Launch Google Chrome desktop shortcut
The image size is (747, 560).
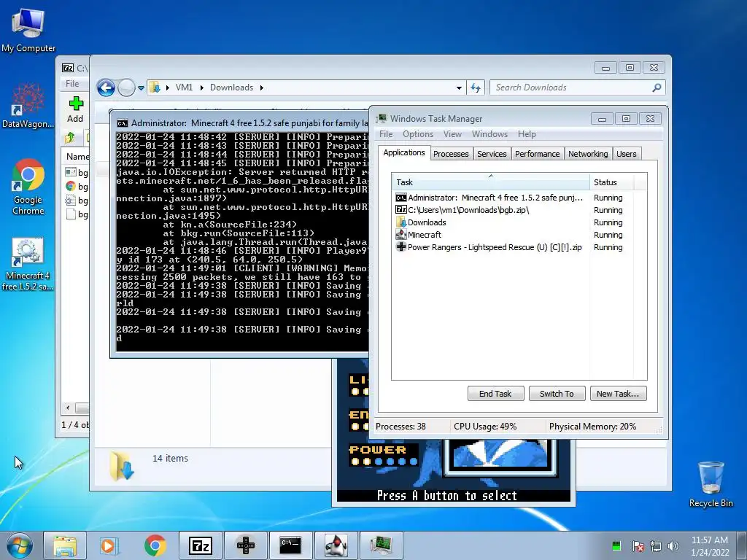tap(28, 187)
